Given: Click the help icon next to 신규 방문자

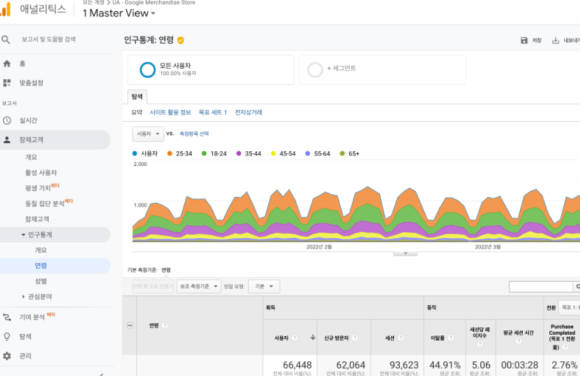Looking at the screenshot, I should [x=355, y=338].
